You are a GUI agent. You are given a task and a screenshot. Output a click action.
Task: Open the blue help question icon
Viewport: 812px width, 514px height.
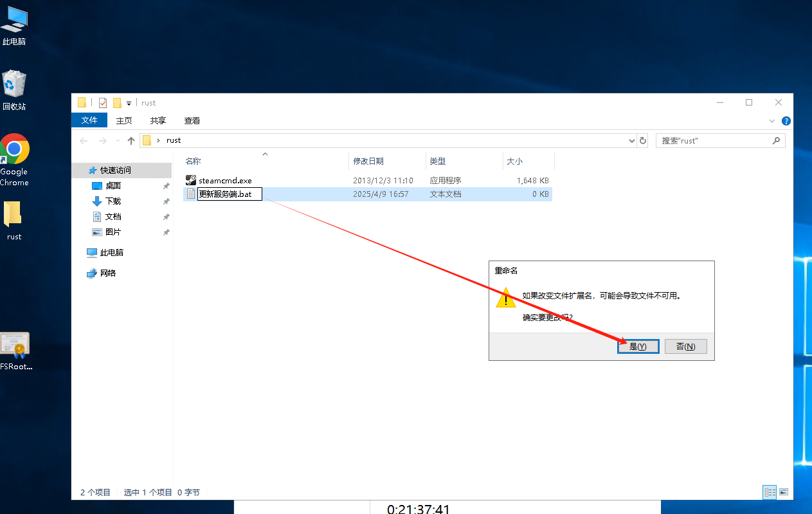click(786, 121)
